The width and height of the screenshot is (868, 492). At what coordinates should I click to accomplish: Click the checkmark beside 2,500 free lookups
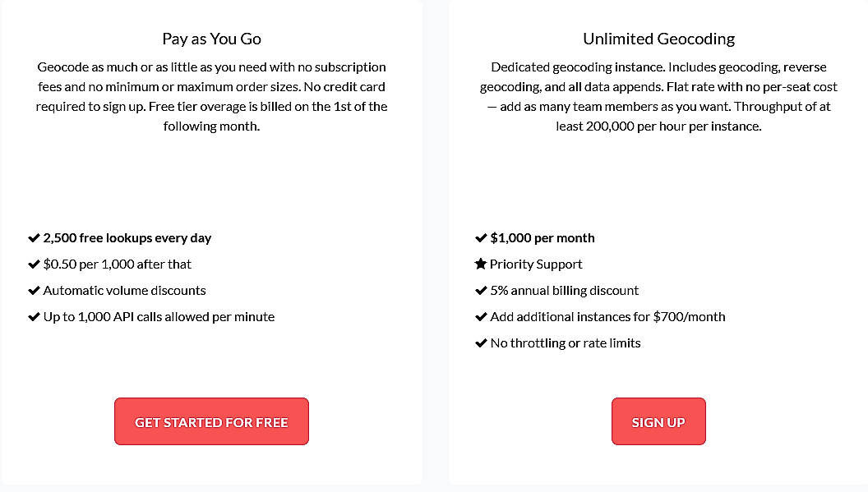click(x=35, y=237)
